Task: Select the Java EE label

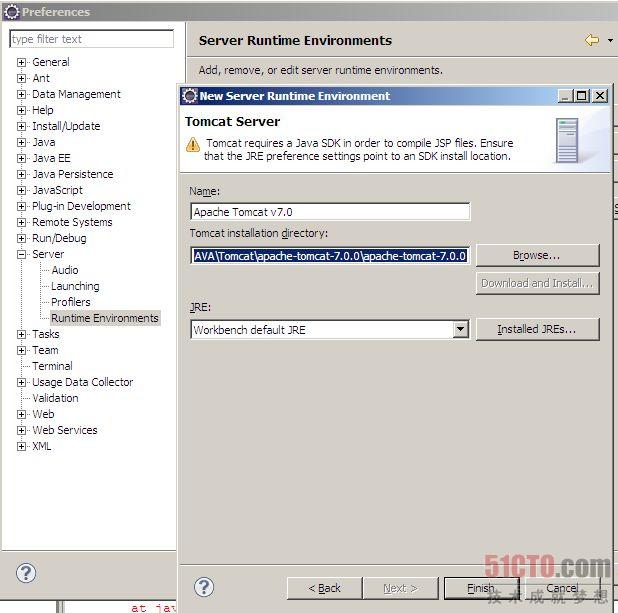Action: 51,158
